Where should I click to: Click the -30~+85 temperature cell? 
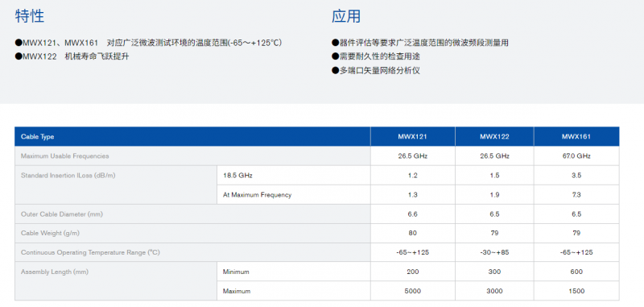(494, 252)
